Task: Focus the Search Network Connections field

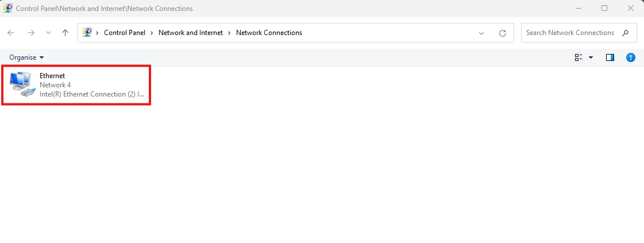Action: click(x=569, y=33)
